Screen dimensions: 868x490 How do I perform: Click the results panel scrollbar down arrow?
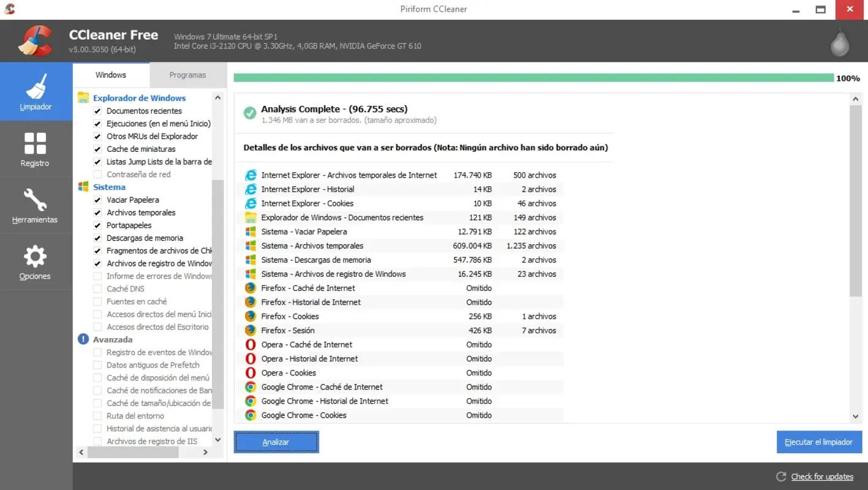855,416
